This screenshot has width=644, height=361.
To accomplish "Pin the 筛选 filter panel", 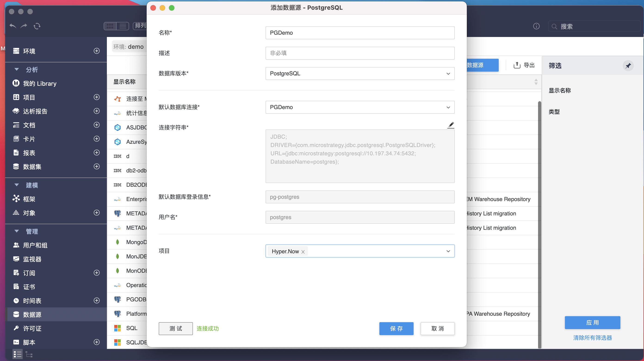I will (x=629, y=66).
